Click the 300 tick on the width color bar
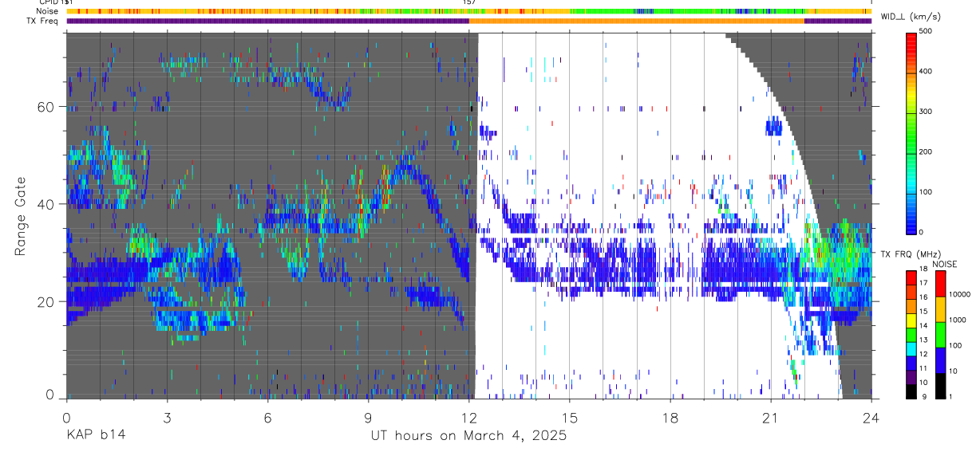This screenshot has height=452, width=980. [927, 112]
